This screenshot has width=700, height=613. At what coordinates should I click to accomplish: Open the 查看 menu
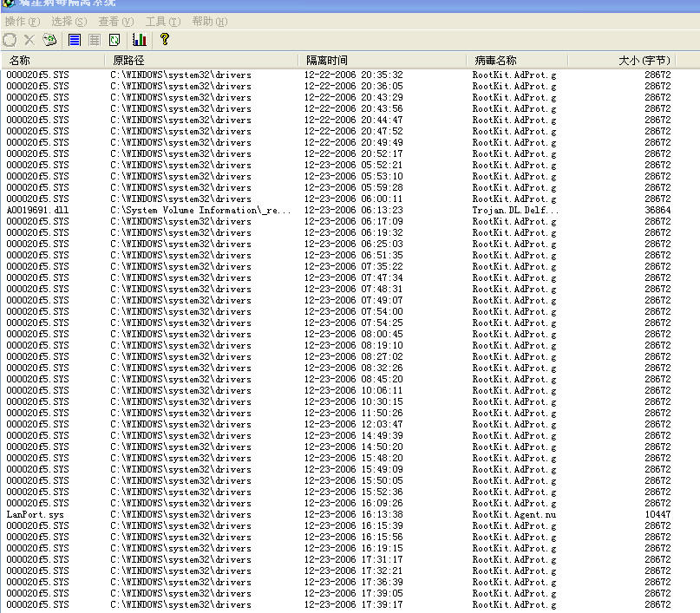[115, 21]
